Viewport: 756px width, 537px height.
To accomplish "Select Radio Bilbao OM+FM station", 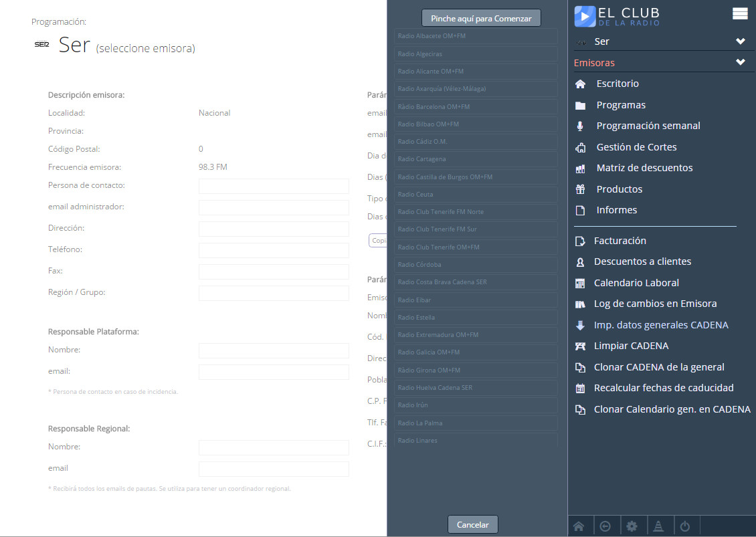I will click(476, 124).
